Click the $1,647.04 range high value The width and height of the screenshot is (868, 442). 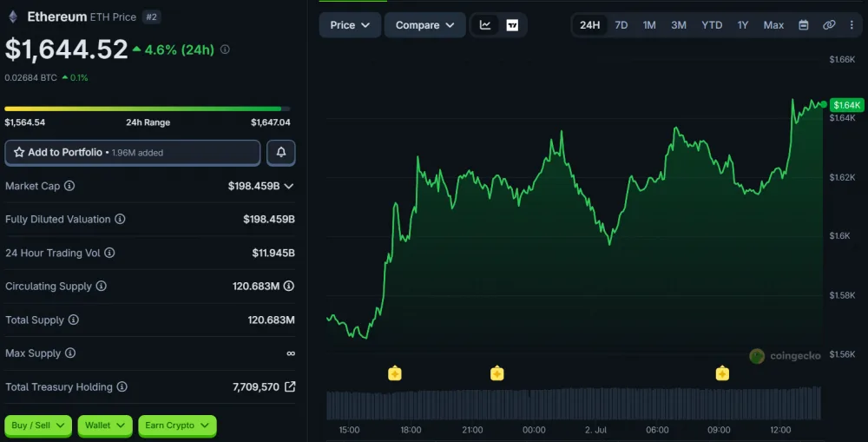click(270, 122)
